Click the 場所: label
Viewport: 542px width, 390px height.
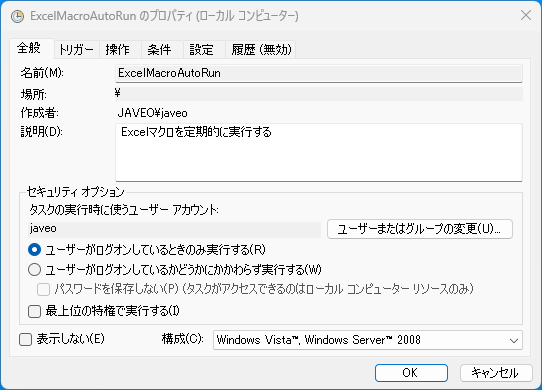34,94
